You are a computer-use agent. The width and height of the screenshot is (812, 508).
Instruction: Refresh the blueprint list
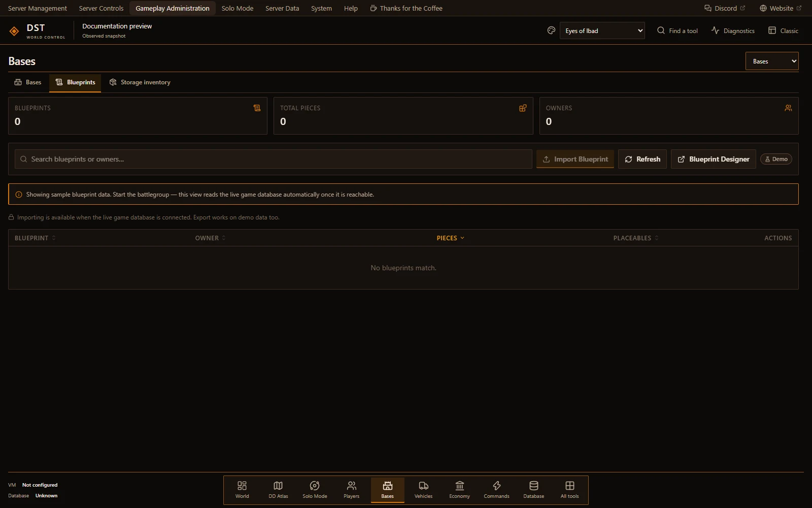[x=642, y=159]
